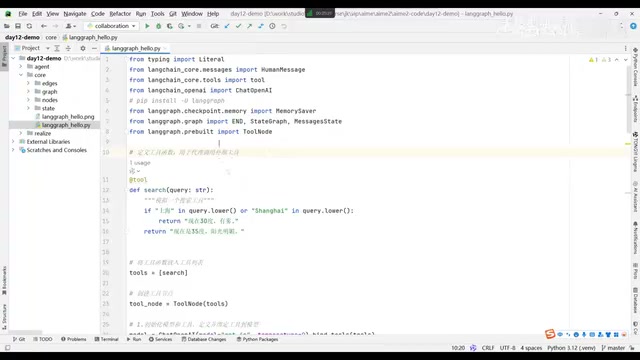Hide the Project panel with minus icon
The width and height of the screenshot is (640, 360).
(x=94, y=48)
